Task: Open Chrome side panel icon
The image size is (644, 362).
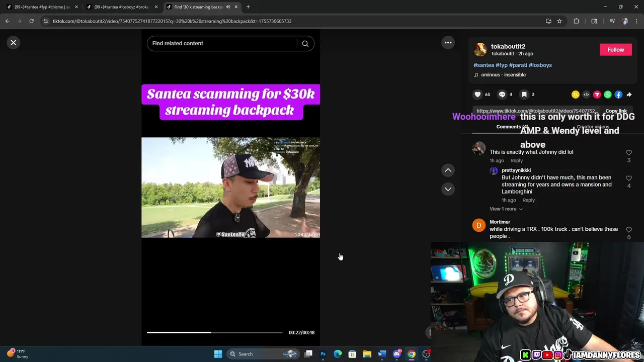Action: 594,21
